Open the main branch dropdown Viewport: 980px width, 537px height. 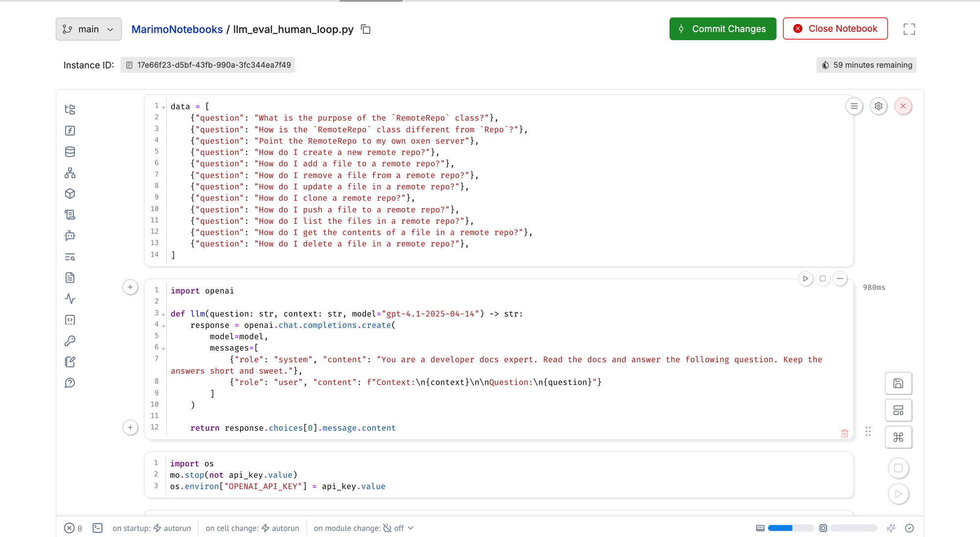[x=89, y=29]
